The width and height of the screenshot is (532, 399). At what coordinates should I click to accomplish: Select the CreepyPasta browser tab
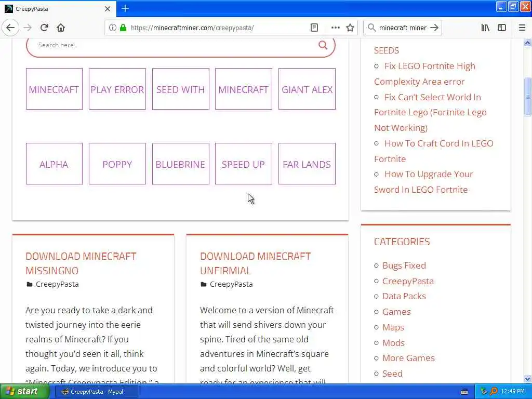tap(58, 9)
